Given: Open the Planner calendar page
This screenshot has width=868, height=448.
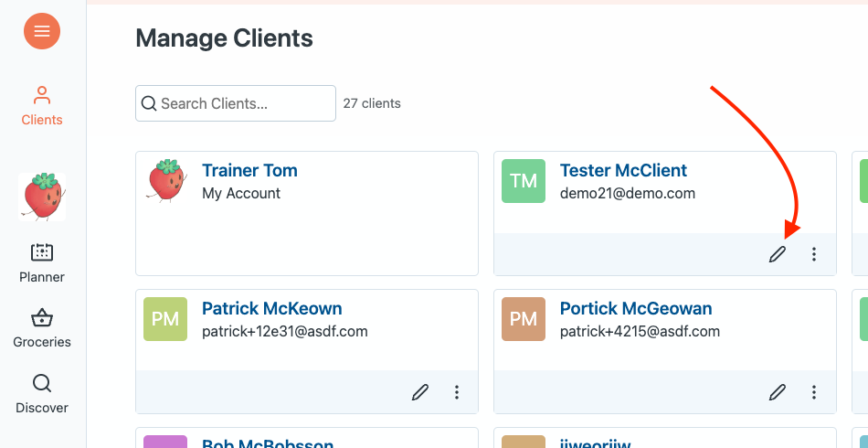Looking at the screenshot, I should click(x=42, y=262).
